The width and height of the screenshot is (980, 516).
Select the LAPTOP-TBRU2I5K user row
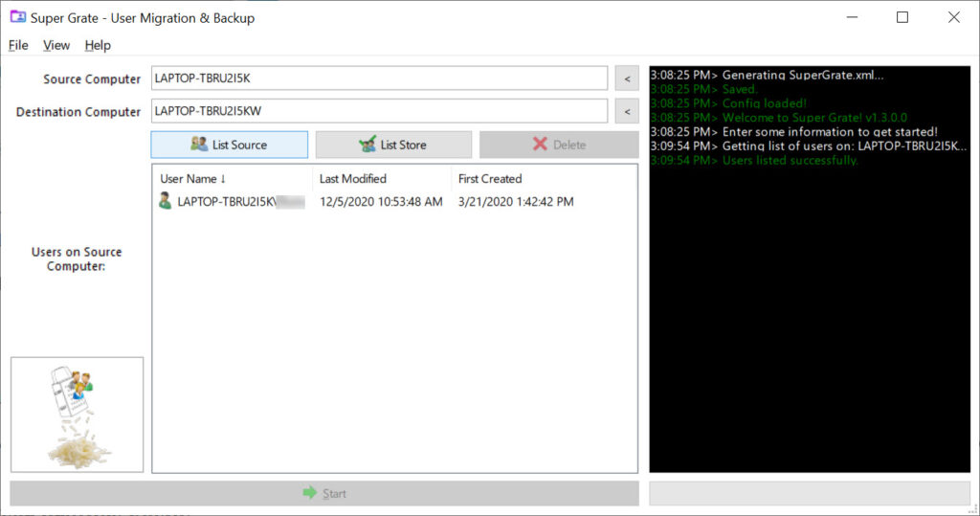[x=393, y=201]
